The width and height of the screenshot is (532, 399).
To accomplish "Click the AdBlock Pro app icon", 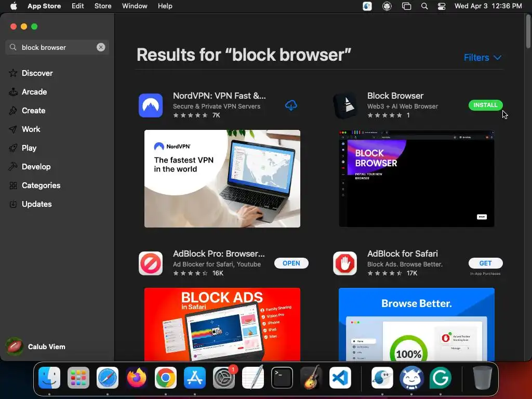I will [x=151, y=263].
